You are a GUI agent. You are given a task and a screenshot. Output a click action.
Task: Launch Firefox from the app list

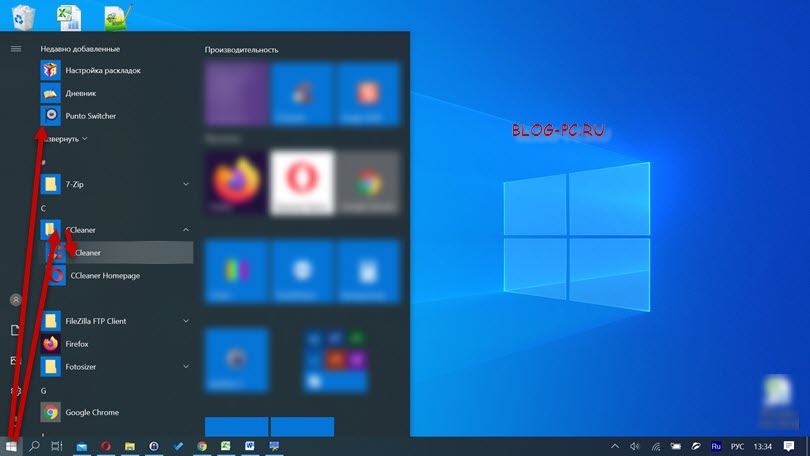click(79, 344)
